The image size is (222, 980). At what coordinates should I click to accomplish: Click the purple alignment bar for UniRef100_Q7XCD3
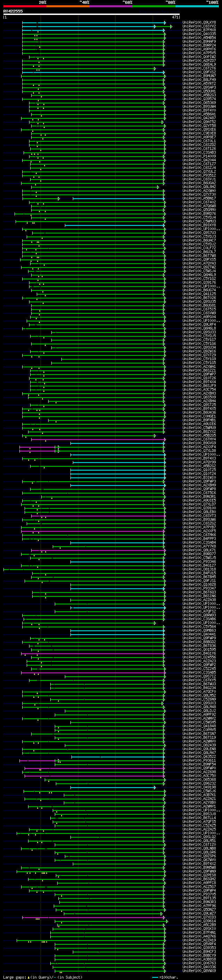click(93, 917)
